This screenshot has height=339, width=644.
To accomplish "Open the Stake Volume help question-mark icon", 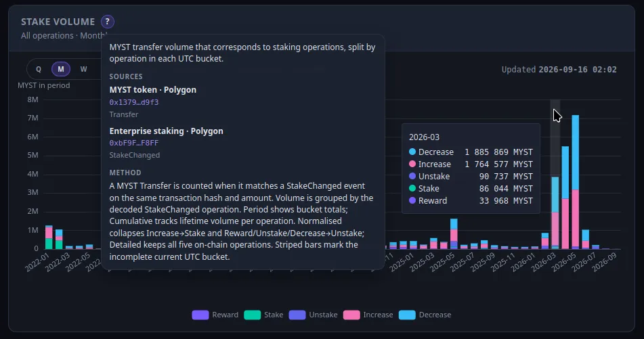I will (107, 22).
